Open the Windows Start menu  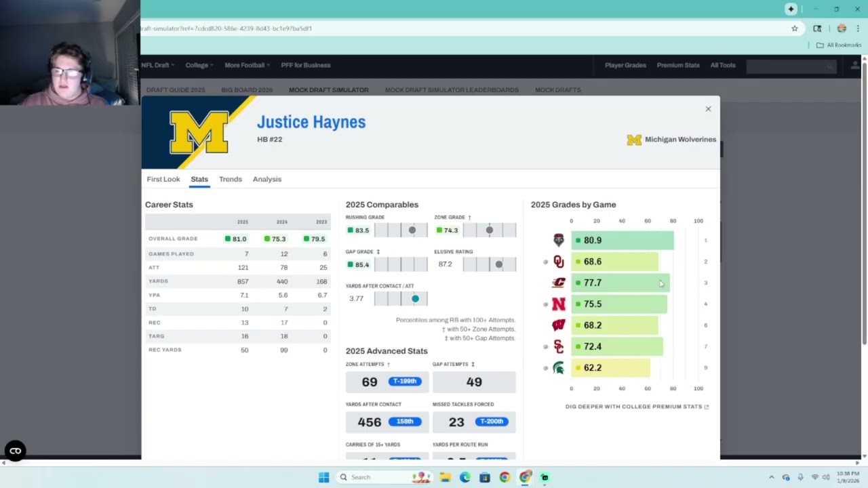pyautogui.click(x=323, y=477)
